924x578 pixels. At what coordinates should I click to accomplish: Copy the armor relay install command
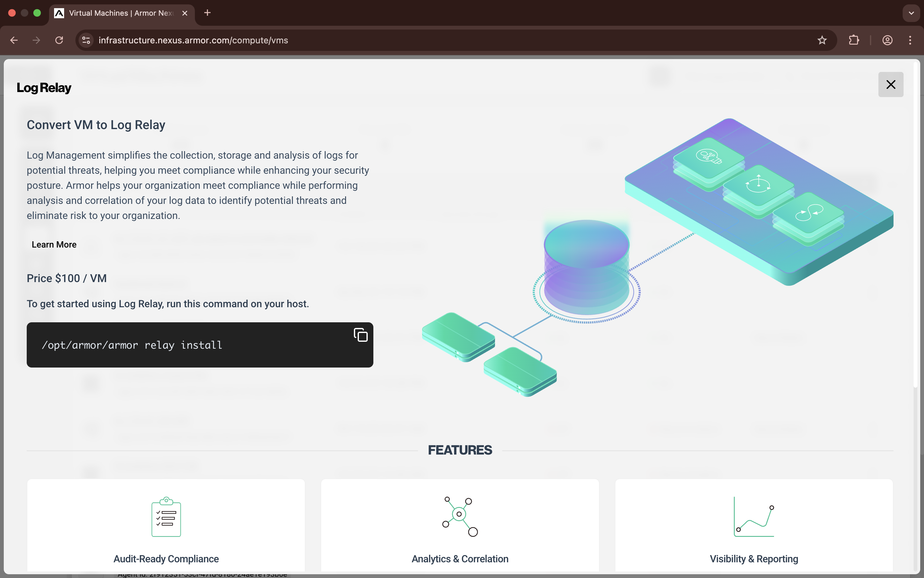click(360, 335)
